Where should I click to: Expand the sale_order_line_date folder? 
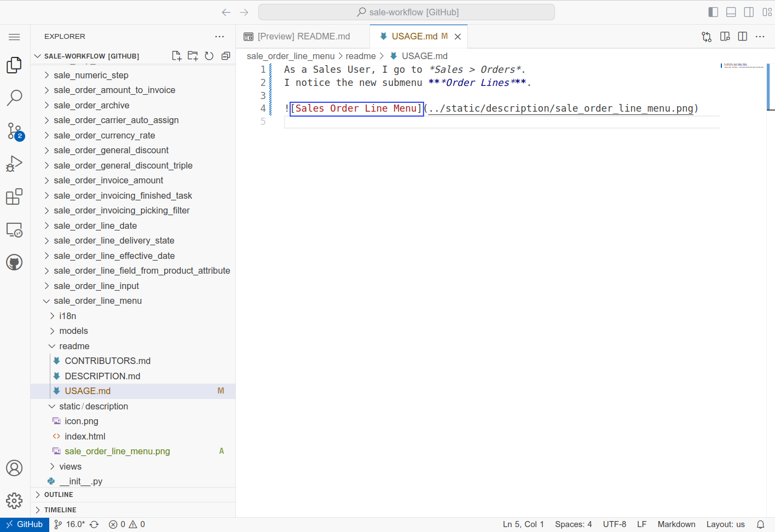click(95, 225)
